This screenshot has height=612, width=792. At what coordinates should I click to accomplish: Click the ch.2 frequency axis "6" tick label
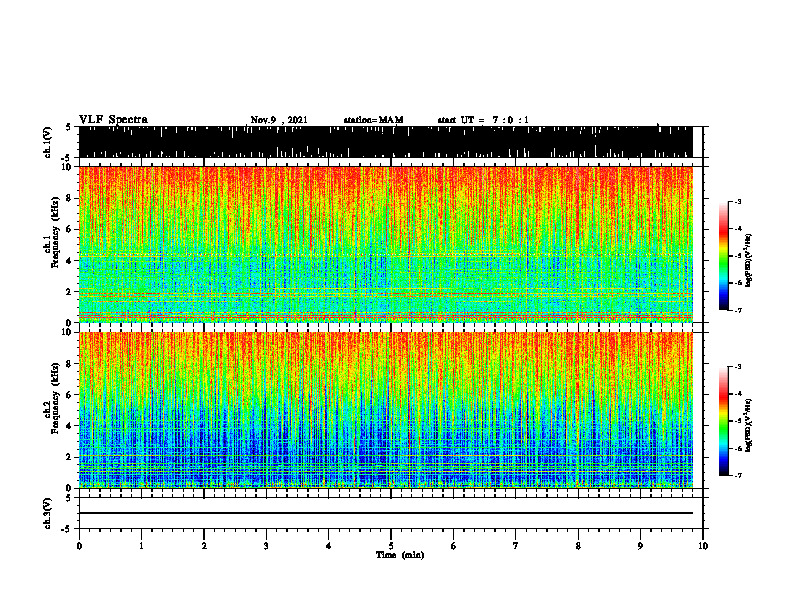click(70, 395)
